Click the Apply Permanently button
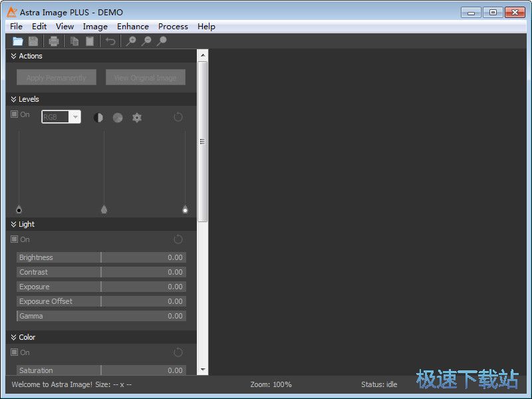 pos(57,78)
